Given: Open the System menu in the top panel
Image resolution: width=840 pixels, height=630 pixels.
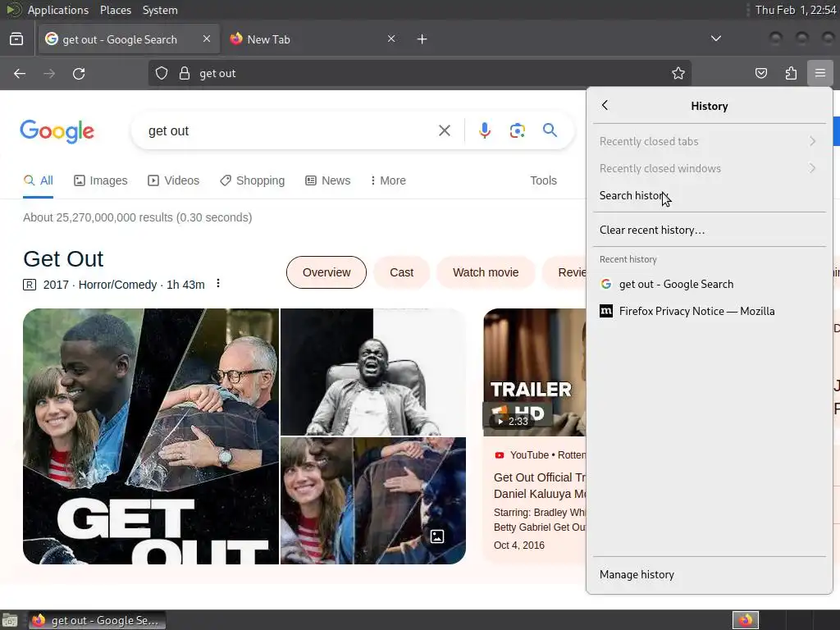Looking at the screenshot, I should (160, 10).
